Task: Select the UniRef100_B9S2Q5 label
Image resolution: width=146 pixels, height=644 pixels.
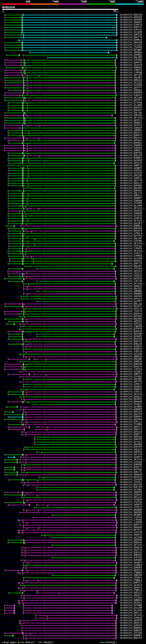Action: point(131,175)
